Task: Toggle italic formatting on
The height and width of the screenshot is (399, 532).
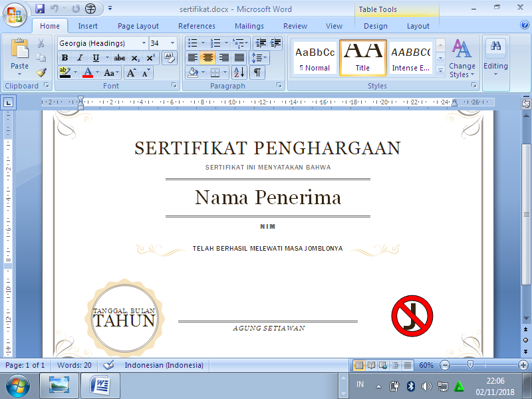Action: click(79, 58)
